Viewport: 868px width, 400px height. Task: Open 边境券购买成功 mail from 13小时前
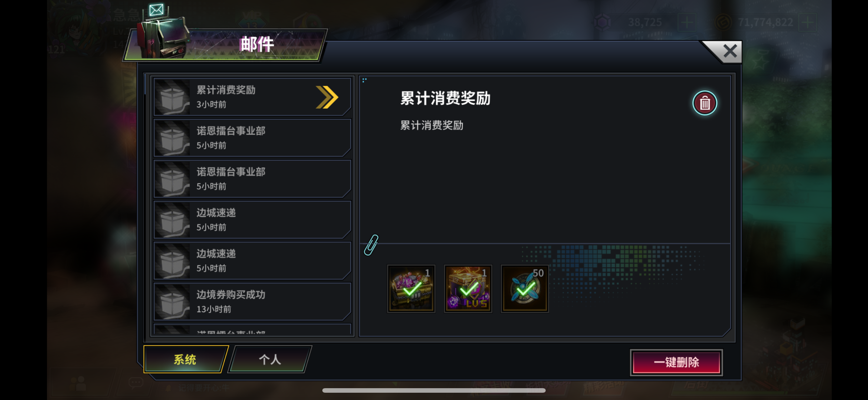coord(252,302)
